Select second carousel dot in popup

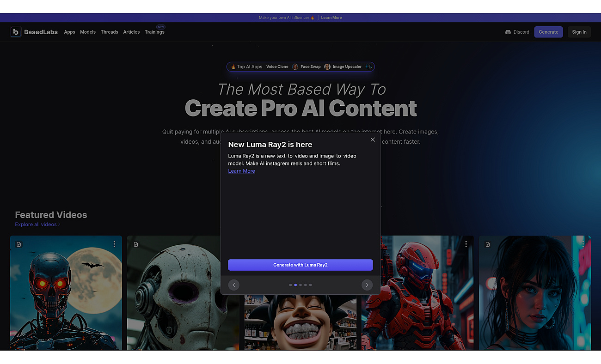[295, 285]
